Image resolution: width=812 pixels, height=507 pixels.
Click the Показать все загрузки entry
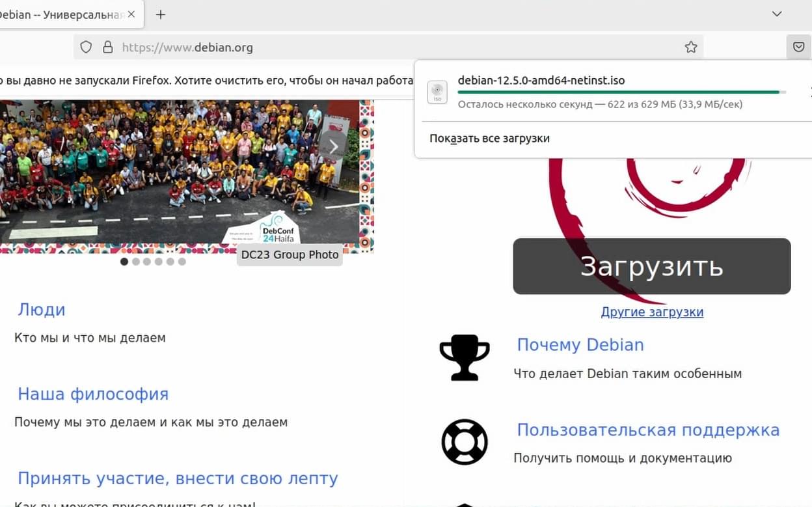click(x=489, y=138)
